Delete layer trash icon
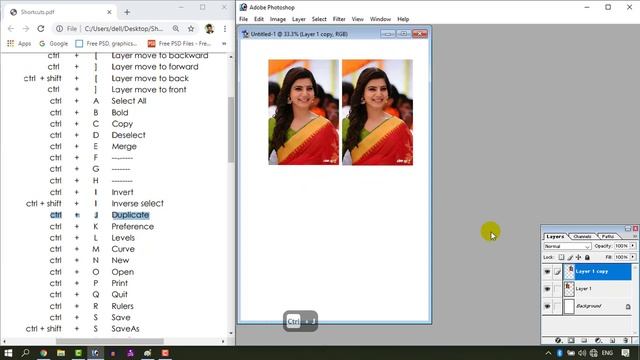 [x=626, y=340]
